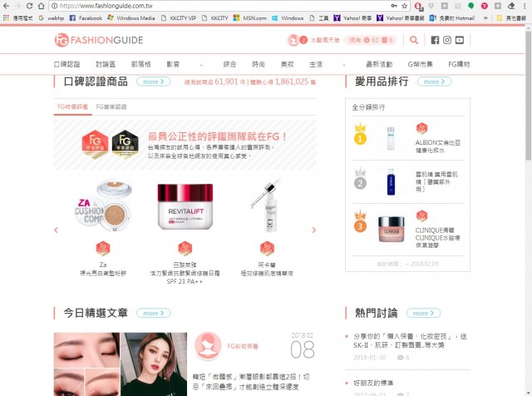This screenshot has height=396, width=532.
Task: Open the 討論區 navigation menu item
Action: pyautogui.click(x=106, y=63)
